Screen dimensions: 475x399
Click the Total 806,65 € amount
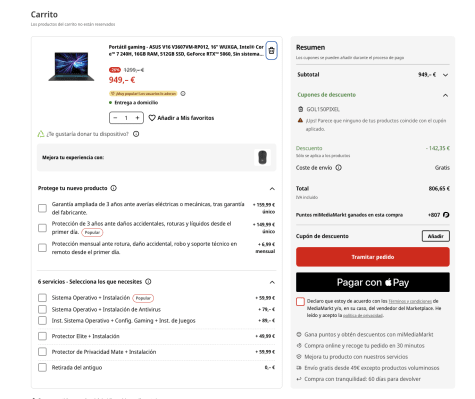[x=439, y=189]
